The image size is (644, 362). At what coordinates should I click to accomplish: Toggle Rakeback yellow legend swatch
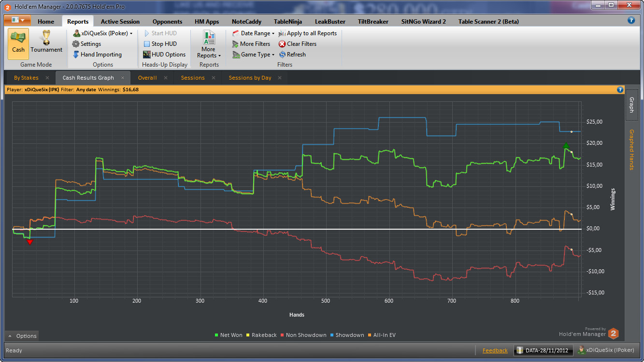click(x=248, y=335)
